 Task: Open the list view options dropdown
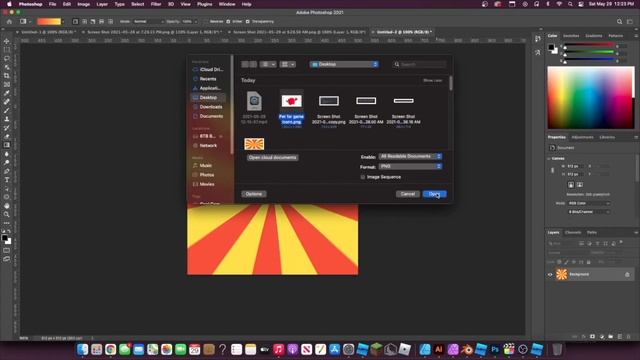tap(268, 64)
